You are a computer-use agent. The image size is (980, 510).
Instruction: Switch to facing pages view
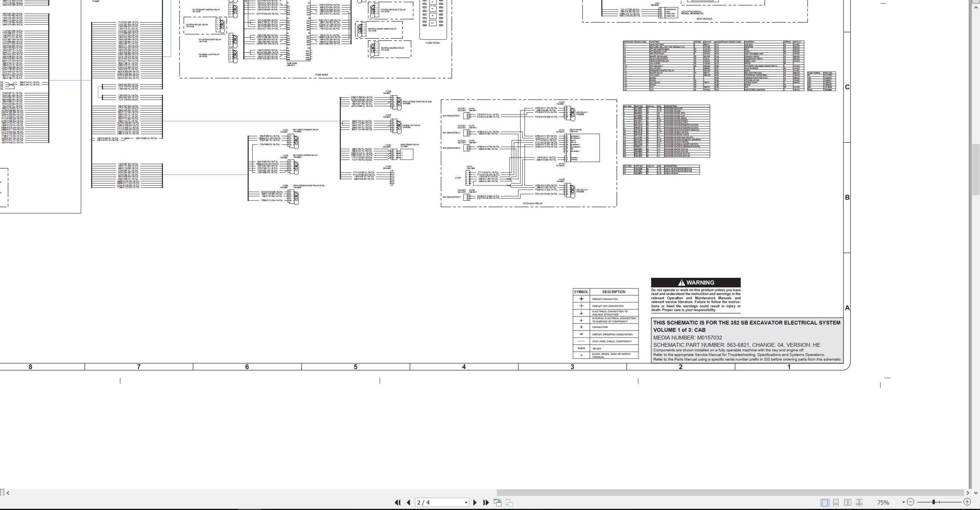pos(848,502)
